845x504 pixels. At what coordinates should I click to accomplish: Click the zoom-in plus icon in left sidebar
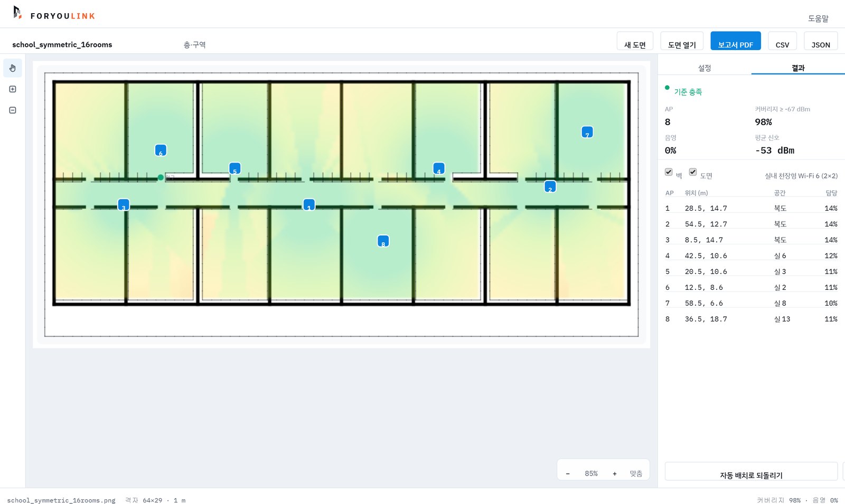pyautogui.click(x=13, y=89)
